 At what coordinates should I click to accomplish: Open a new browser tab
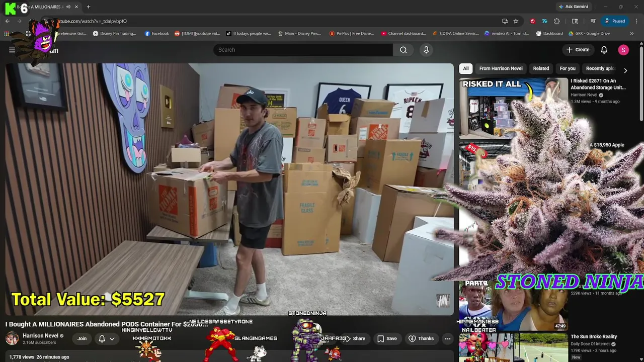click(89, 7)
